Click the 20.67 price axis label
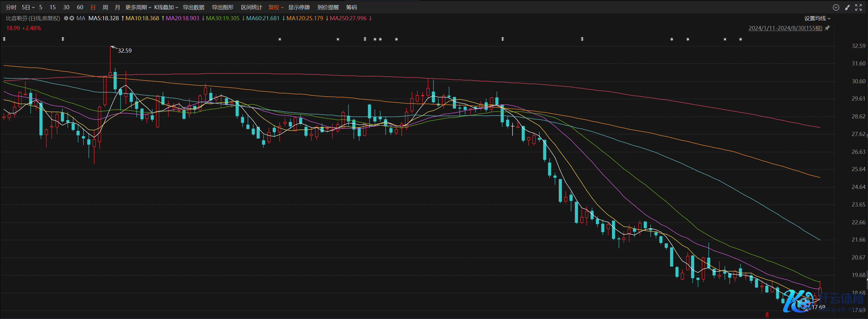The height and width of the screenshot is (319, 868). point(858,257)
